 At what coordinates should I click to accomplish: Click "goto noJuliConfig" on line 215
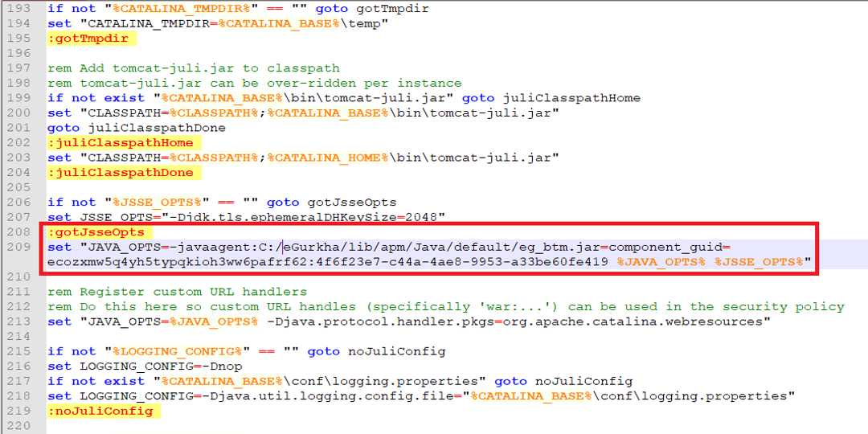376,351
